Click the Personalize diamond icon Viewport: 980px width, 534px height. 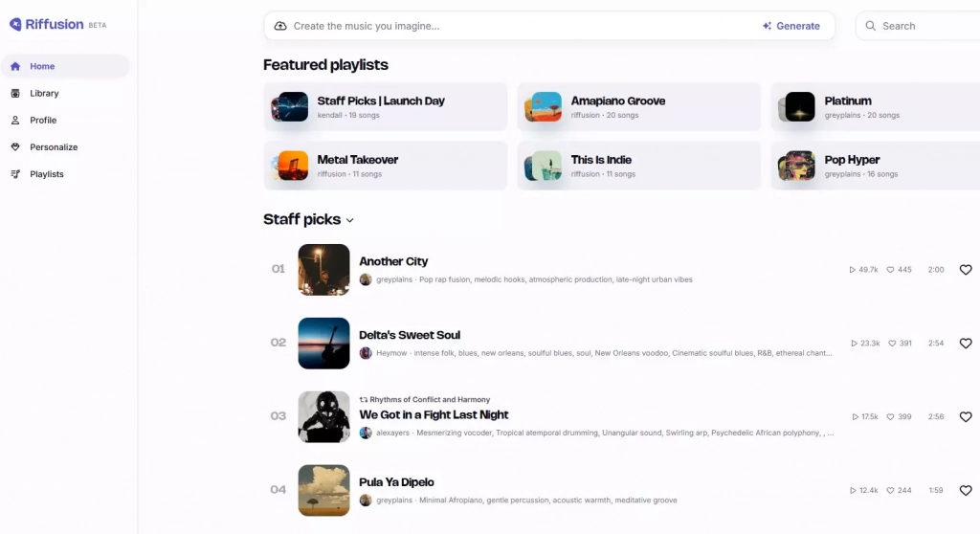(15, 147)
